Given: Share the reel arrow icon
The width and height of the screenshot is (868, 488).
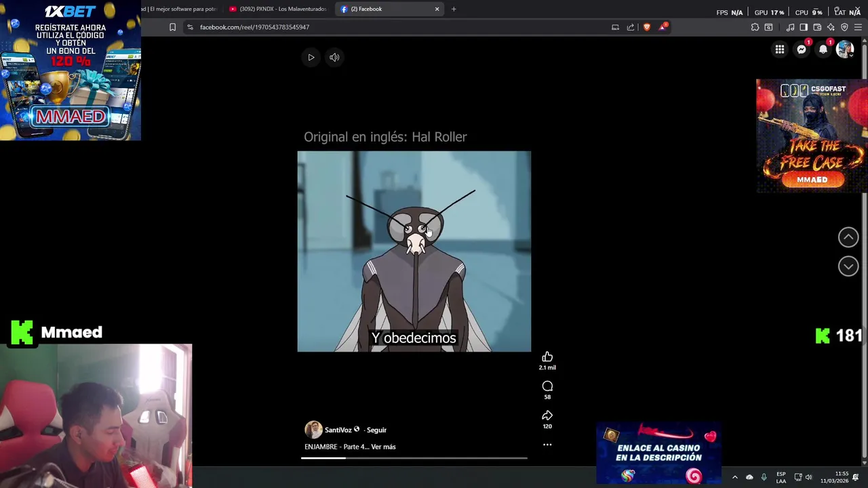Looking at the screenshot, I should click(547, 415).
